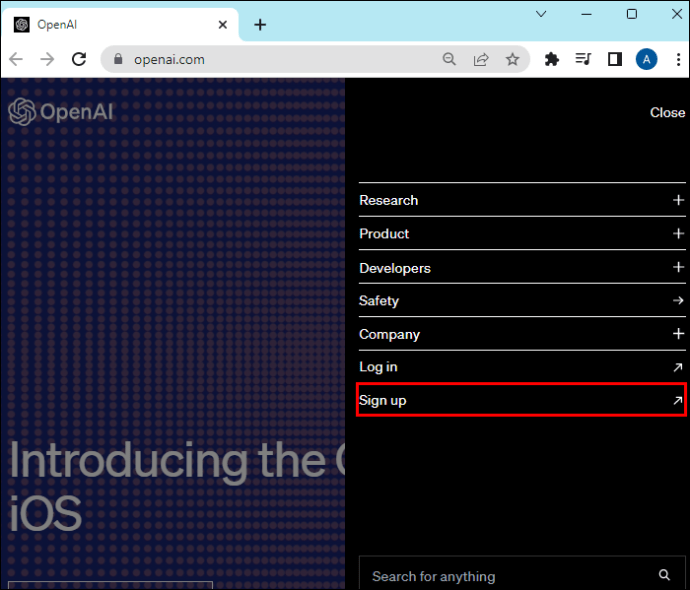View site information via the lock icon
The image size is (690, 590).
coord(118,59)
